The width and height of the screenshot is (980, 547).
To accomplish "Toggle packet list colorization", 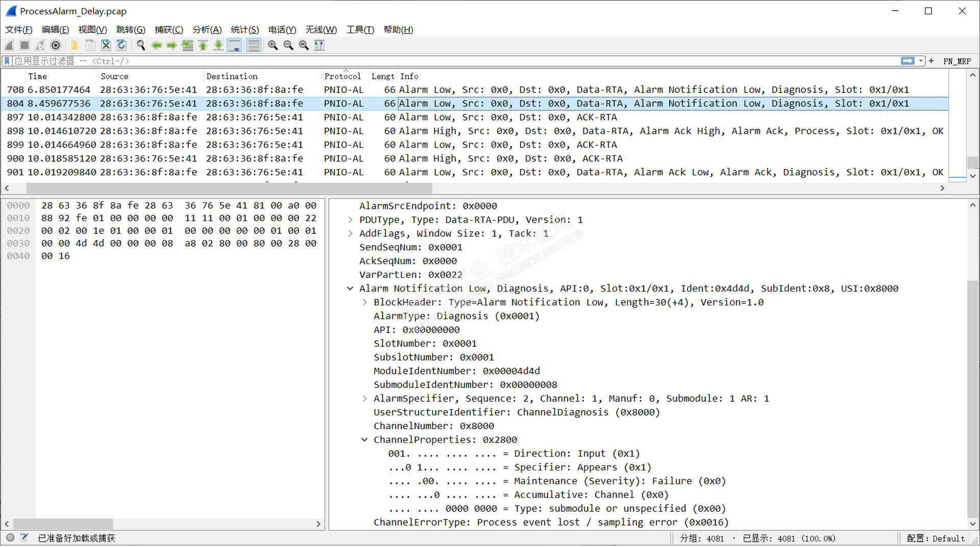I will (x=254, y=45).
